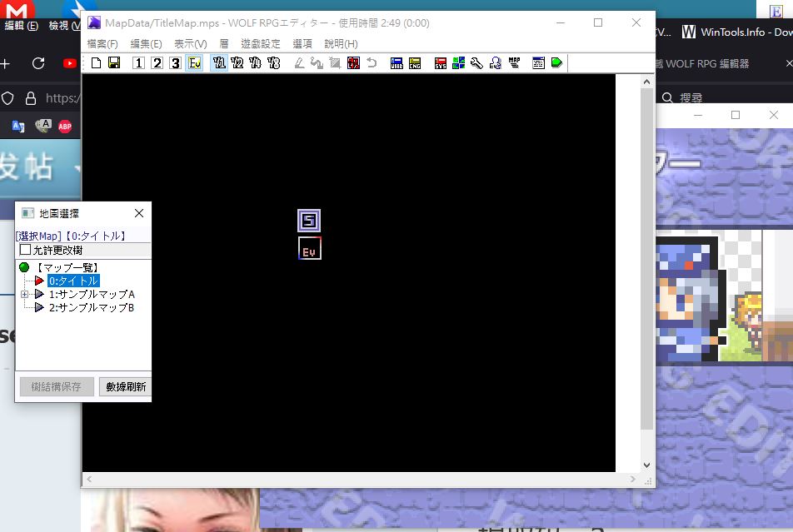Open the wrench settings icon

coord(477,62)
